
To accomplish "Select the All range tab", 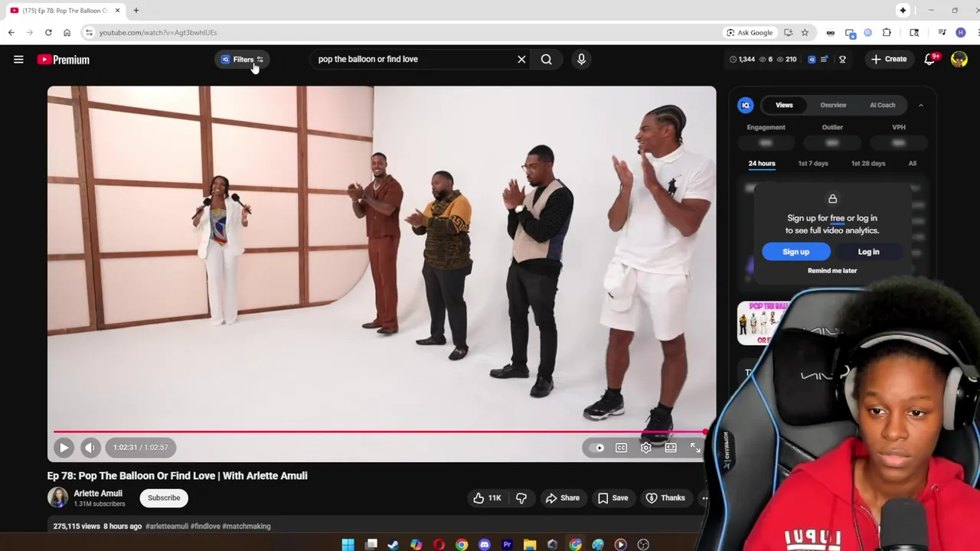I will click(912, 164).
